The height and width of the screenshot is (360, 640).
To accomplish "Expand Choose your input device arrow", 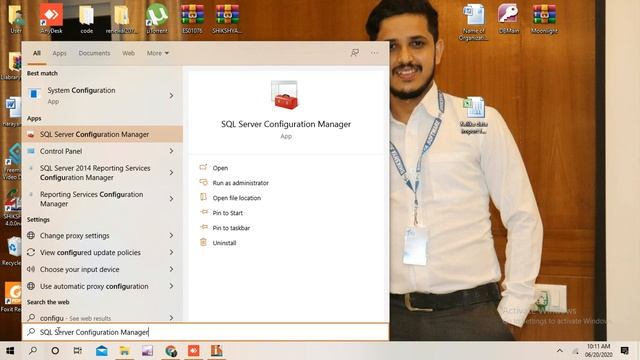I will tap(171, 269).
